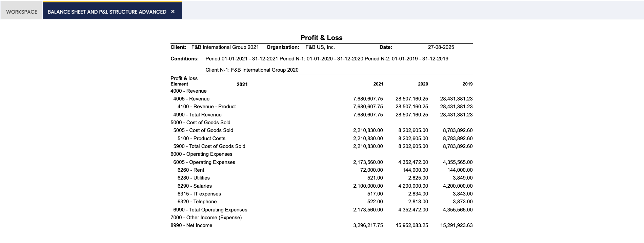Click the 5000 - Cost of Goods Sold header
The image size is (644, 243).
point(200,123)
